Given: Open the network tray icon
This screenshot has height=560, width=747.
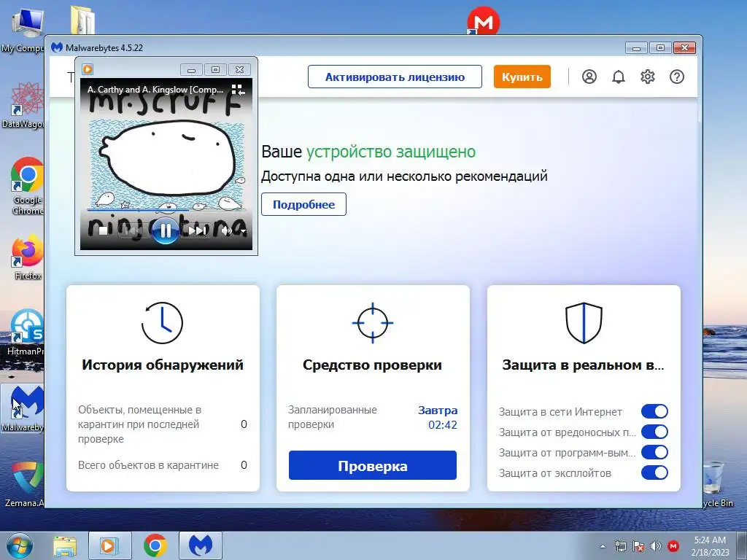Looking at the screenshot, I should click(x=620, y=546).
